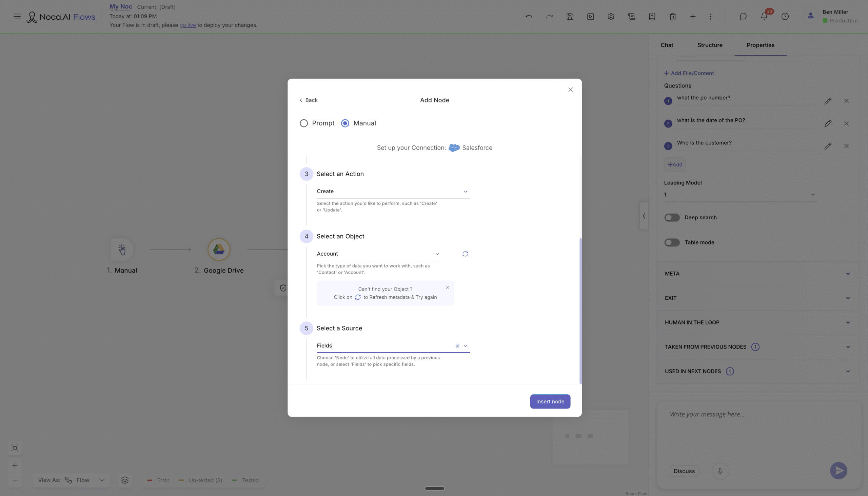Click the undo arrow icon
The image size is (868, 496).
[x=529, y=16]
